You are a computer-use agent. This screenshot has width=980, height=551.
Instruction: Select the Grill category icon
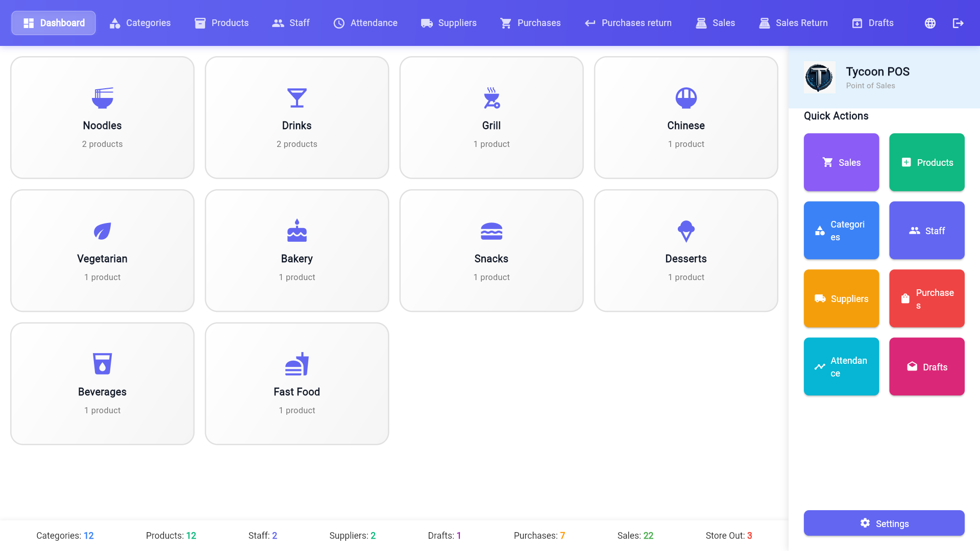(491, 98)
